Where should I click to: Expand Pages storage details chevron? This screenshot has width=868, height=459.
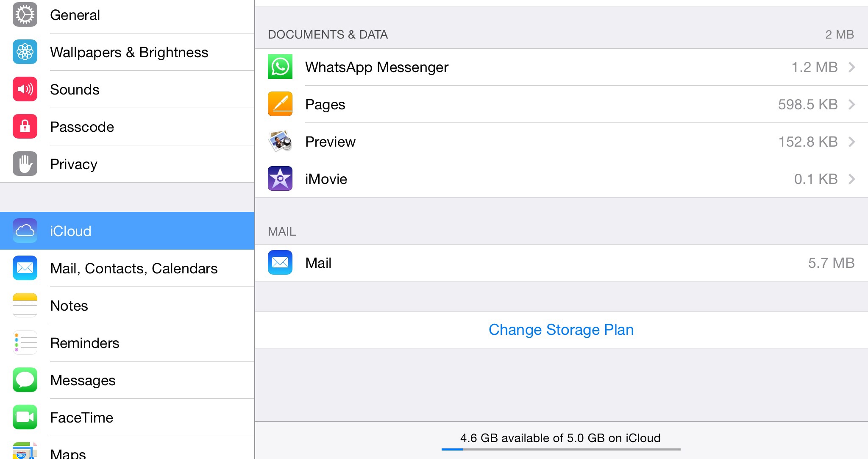852,104
